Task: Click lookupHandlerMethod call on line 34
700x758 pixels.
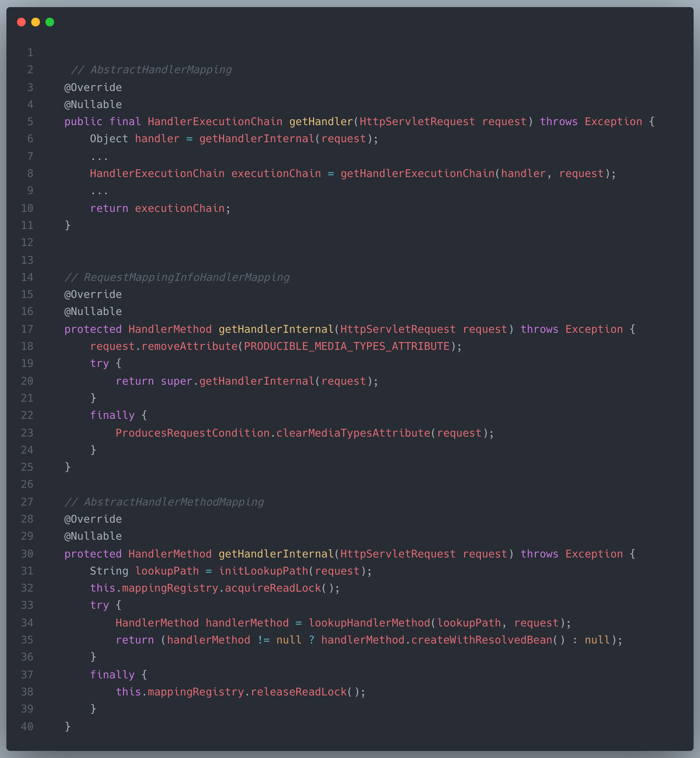Action: pyautogui.click(x=369, y=623)
